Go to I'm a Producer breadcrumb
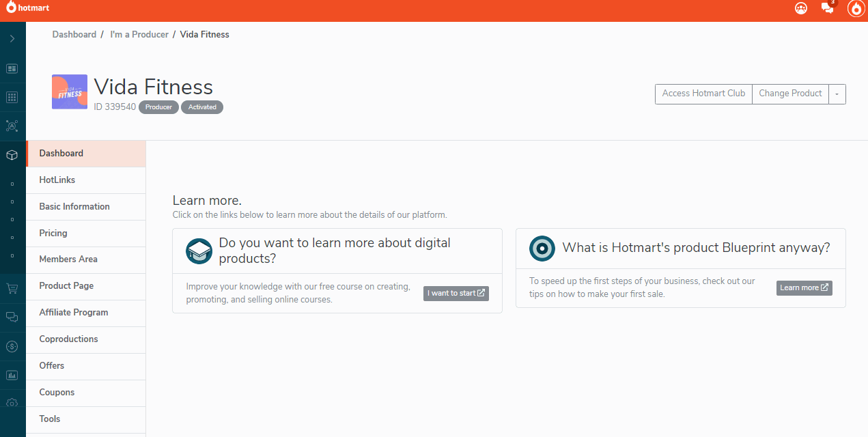 pyautogui.click(x=139, y=34)
